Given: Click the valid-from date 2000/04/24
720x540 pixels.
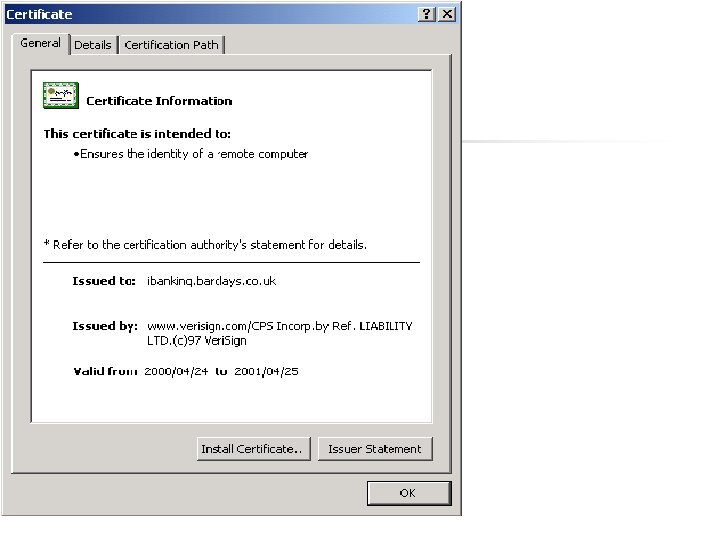Looking at the screenshot, I should (176, 371).
